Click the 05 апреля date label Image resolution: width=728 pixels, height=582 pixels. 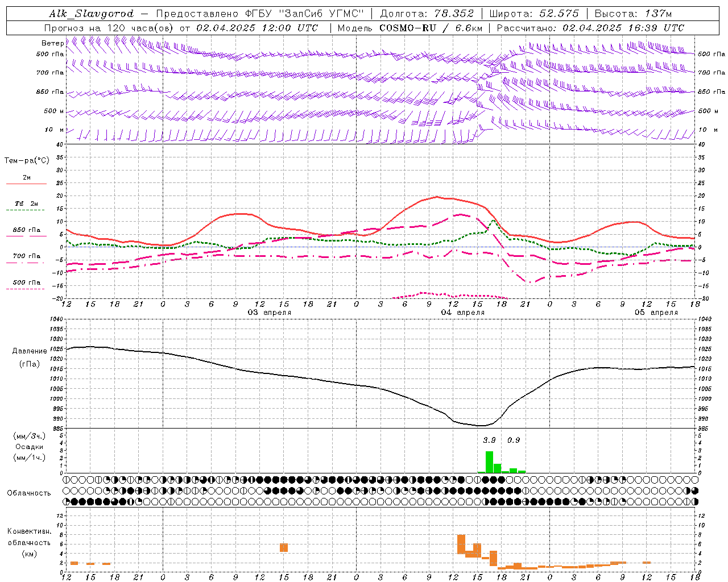656,312
